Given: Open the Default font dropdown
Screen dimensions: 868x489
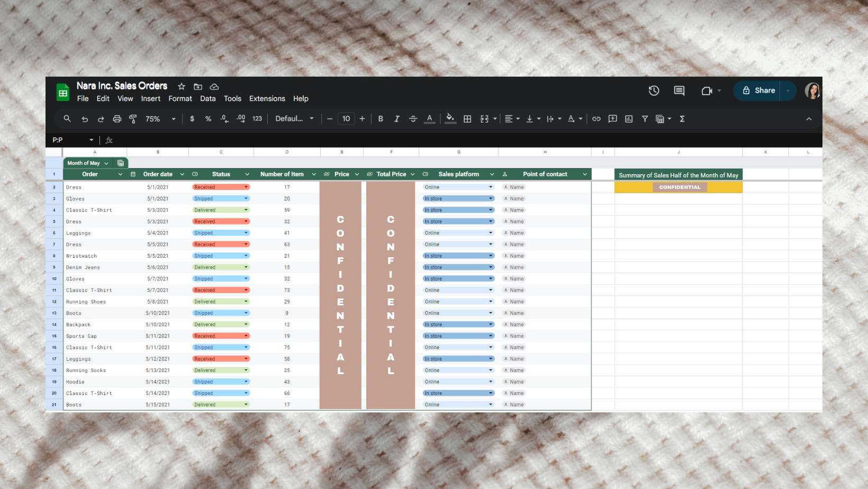Looking at the screenshot, I should point(294,119).
